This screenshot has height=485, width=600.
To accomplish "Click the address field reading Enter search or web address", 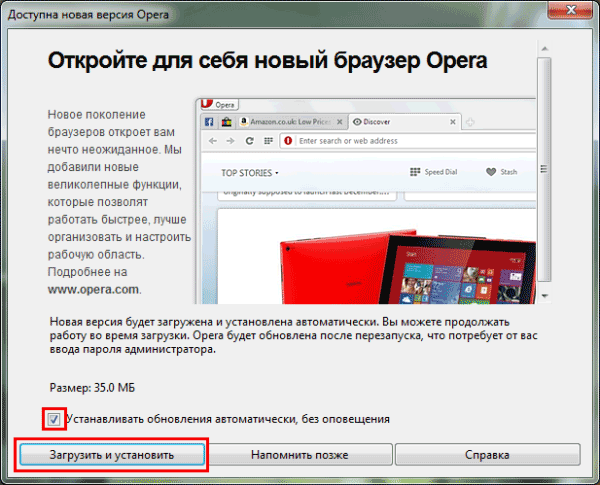I will 408,141.
